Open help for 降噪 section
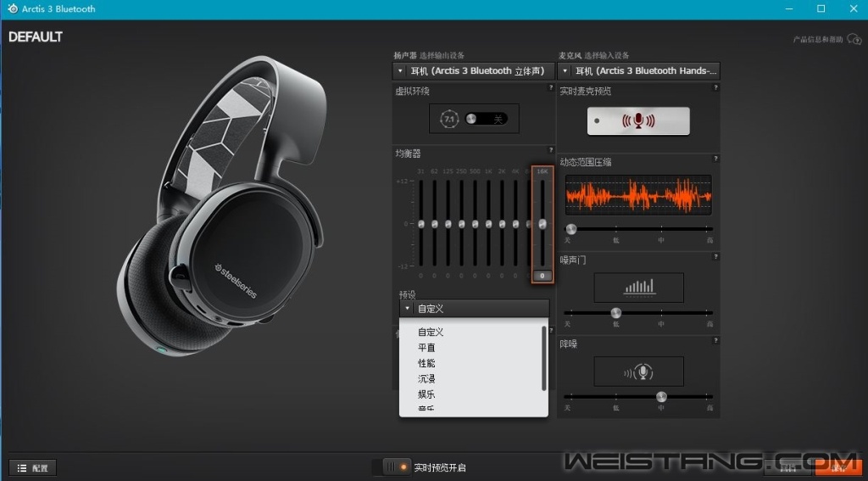This screenshot has height=481, width=868. click(x=715, y=341)
